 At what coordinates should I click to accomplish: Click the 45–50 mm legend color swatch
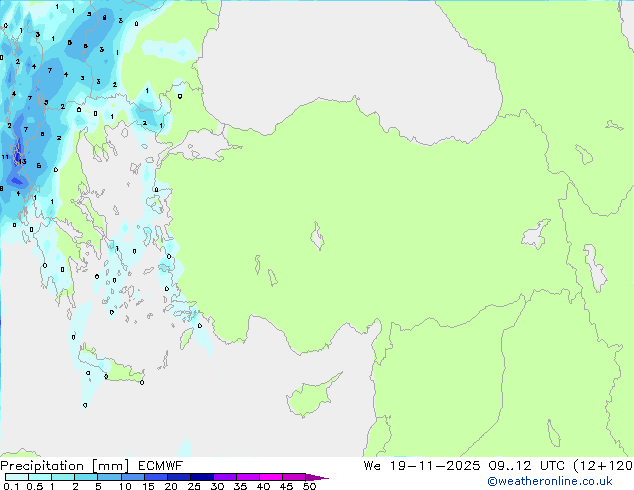click(294, 477)
